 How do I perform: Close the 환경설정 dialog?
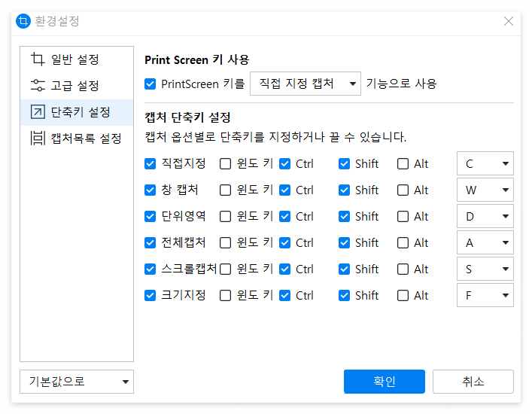[x=508, y=21]
